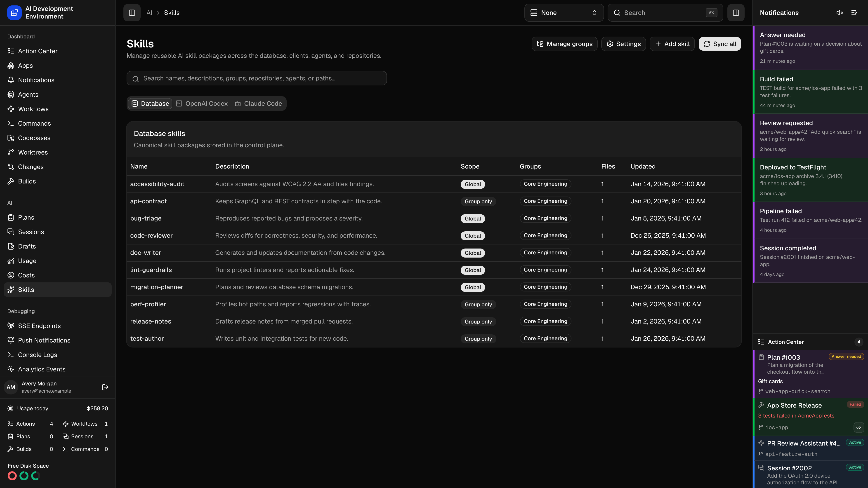Click the notifications list filter icon
This screenshot has width=868, height=488.
pos(854,13)
